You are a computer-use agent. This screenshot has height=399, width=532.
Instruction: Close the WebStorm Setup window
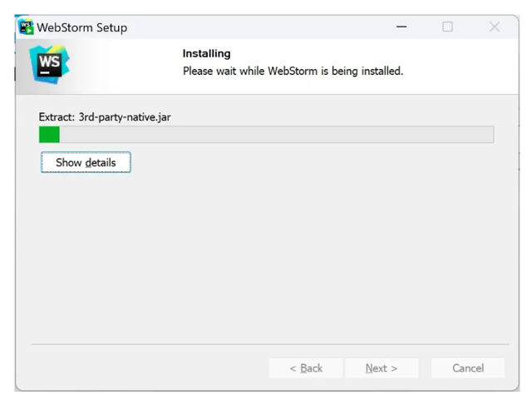(495, 27)
